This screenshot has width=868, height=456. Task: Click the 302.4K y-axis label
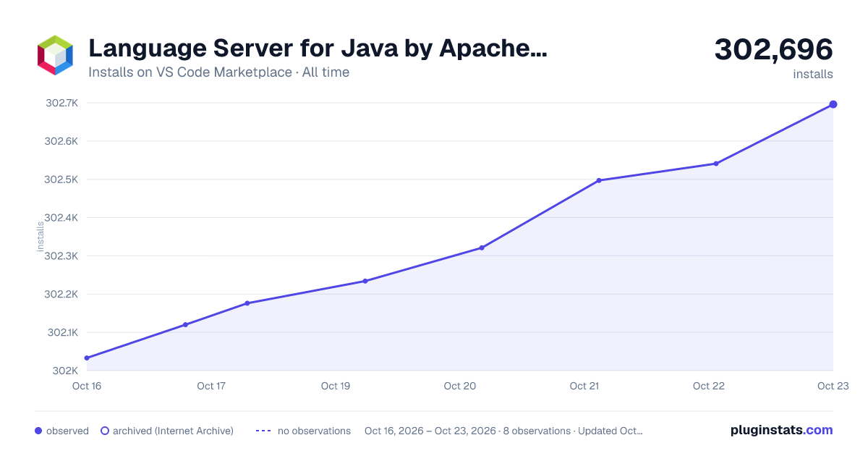[x=61, y=218]
